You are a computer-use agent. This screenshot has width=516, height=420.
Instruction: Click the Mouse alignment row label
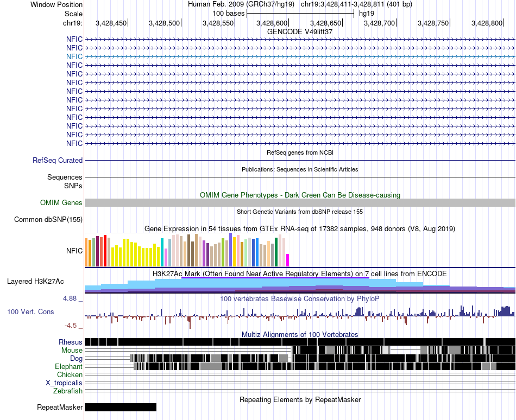[x=72, y=351]
